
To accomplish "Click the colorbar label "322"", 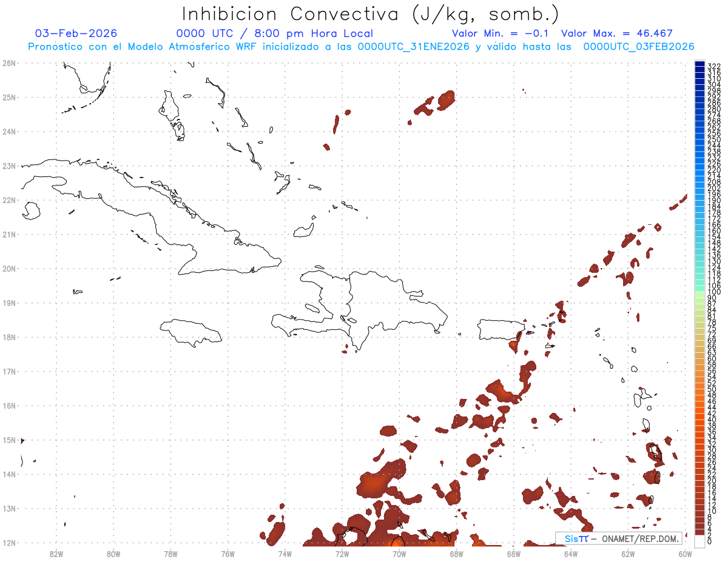I will pyautogui.click(x=714, y=66).
